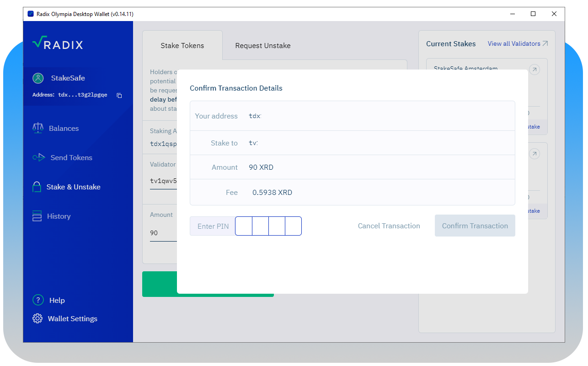Screen dimensions: 588x366
Task: Click Cancel Transaction
Action: (x=389, y=226)
